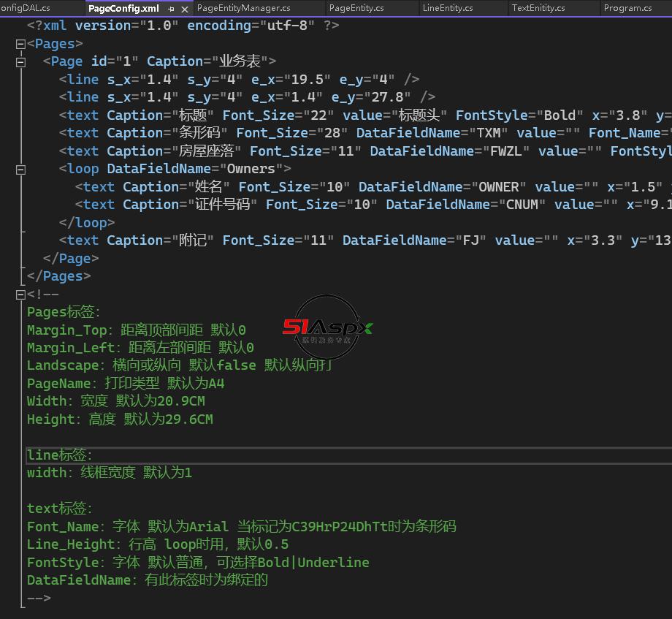The width and height of the screenshot is (672, 619).
Task: Open the PageEntity.cs tab
Action: click(x=356, y=8)
